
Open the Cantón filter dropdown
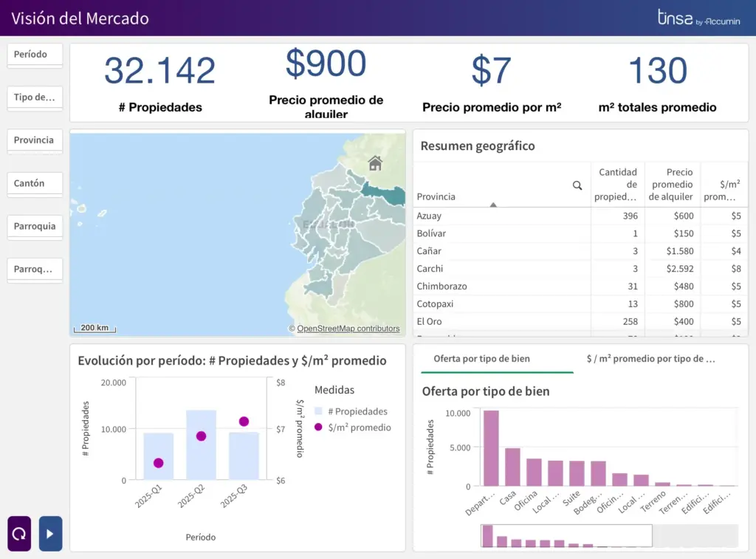coord(35,183)
